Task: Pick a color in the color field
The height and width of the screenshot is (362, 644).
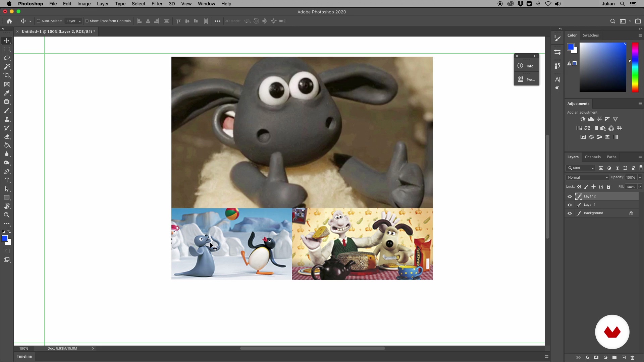Action: [x=603, y=67]
